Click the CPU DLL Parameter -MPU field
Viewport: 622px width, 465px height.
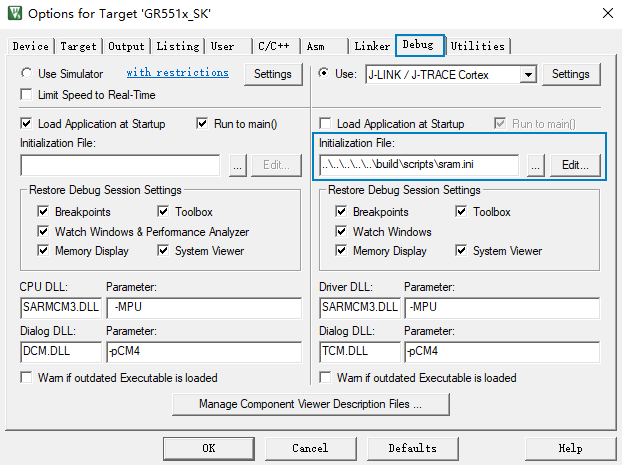pos(204,308)
